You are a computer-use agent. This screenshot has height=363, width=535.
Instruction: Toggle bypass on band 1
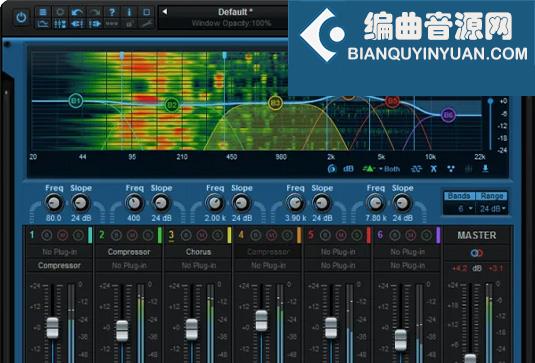coord(47,235)
